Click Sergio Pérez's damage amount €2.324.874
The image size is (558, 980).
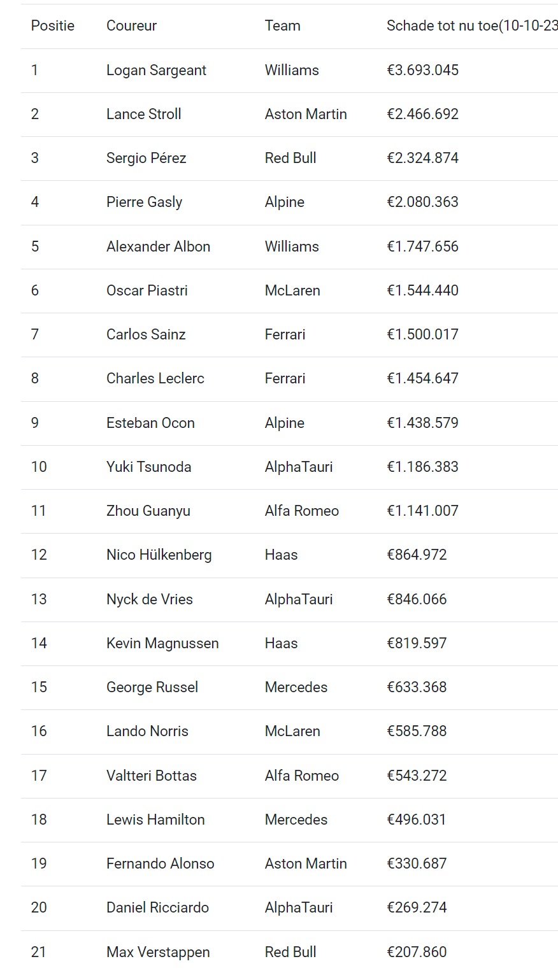tap(422, 158)
